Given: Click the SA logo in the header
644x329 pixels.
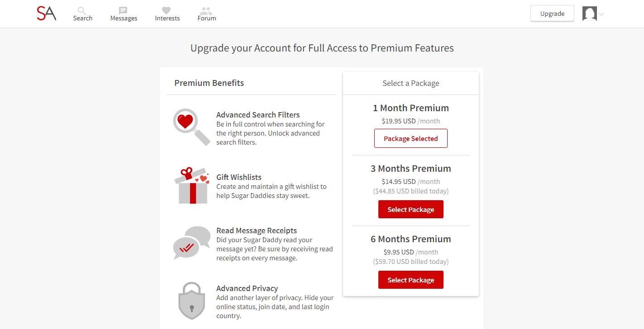Looking at the screenshot, I should 46,14.
